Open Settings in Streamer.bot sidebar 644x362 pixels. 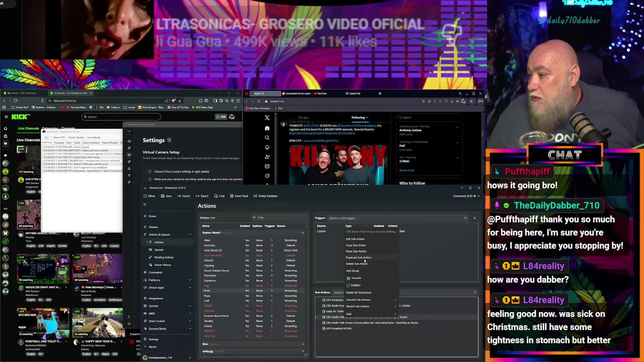click(153, 339)
